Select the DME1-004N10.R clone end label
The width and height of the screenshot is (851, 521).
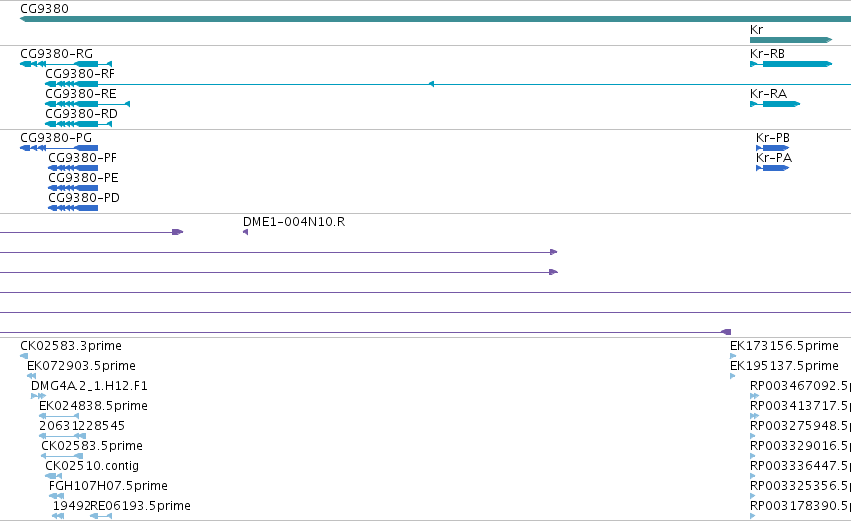click(x=294, y=222)
